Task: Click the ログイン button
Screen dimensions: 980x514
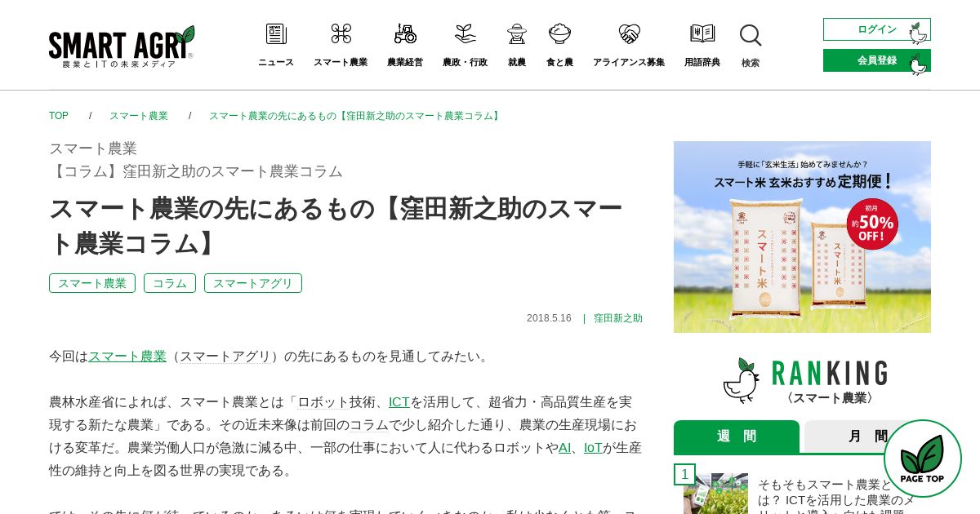Action: pos(877,29)
